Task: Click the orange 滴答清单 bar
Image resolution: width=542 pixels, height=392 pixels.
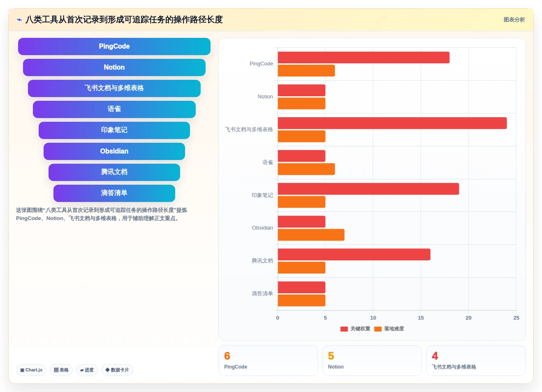Action: coord(301,300)
